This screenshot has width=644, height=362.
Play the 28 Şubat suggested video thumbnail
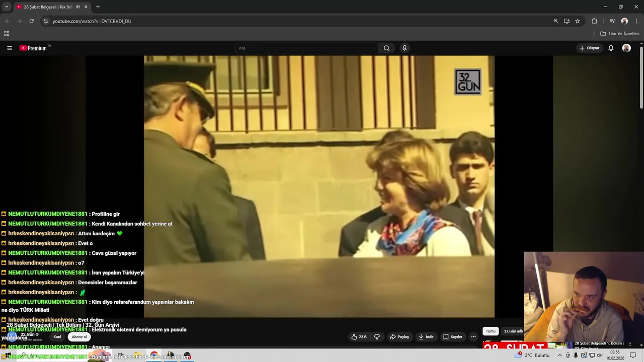pyautogui.click(x=527, y=345)
